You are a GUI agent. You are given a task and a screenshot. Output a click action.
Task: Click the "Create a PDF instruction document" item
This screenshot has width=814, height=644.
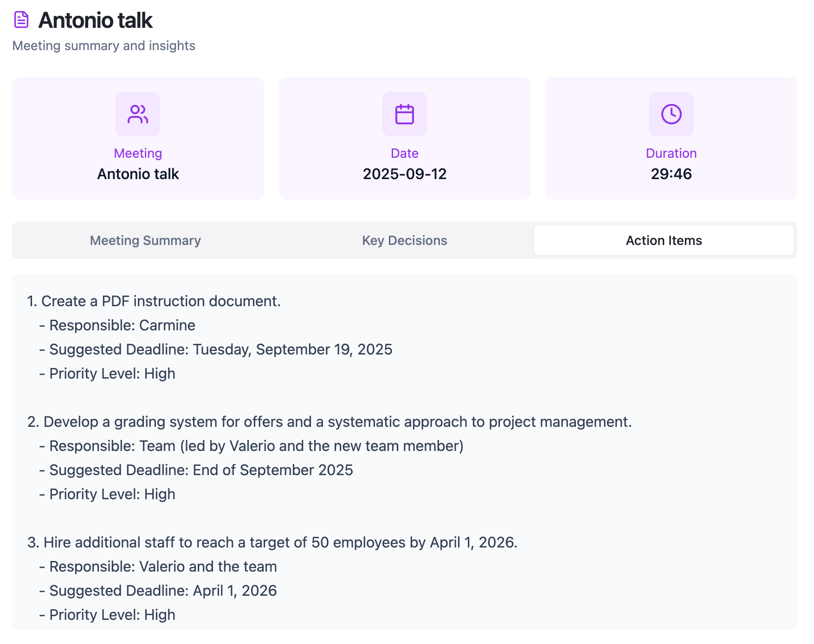(154, 301)
